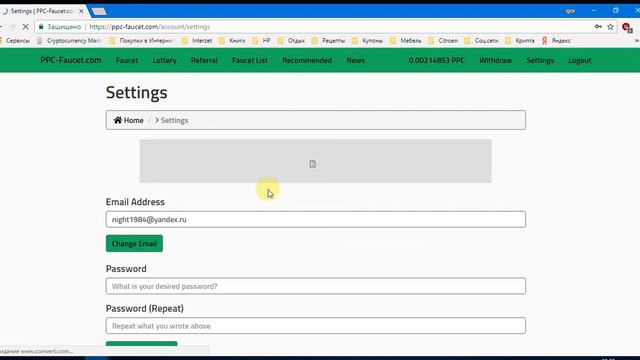Open the Покупки в Интернет bookmarks folder

[x=141, y=41]
